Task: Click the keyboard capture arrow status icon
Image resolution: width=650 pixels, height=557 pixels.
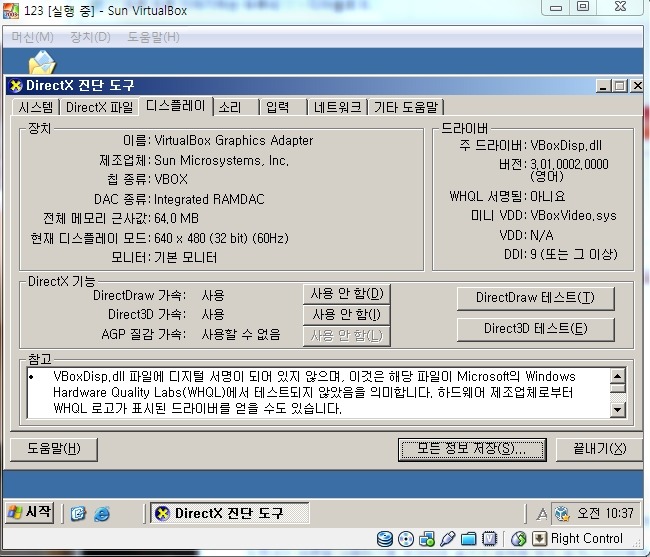Action: [x=539, y=539]
